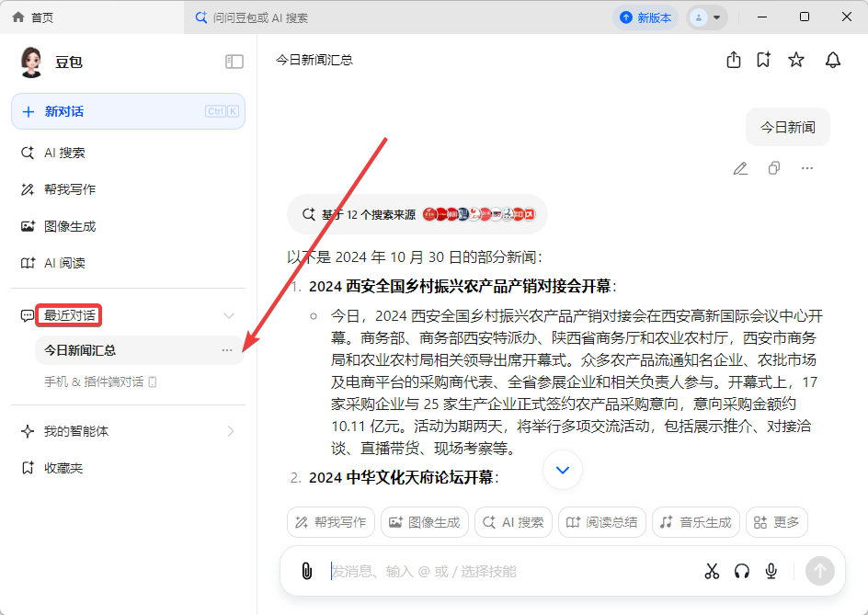This screenshot has height=615, width=868.
Task: Click the microphone voice input icon
Action: pos(771,571)
